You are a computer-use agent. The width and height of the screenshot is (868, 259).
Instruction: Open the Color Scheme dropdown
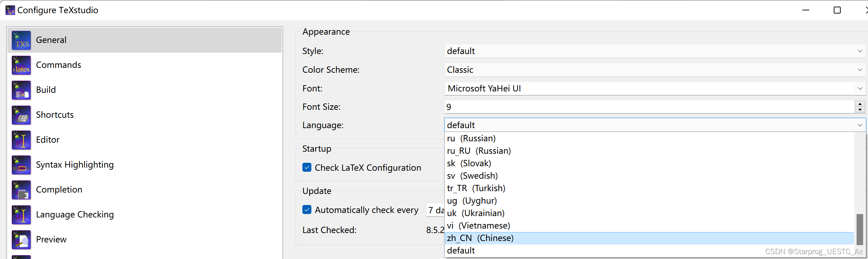[655, 70]
